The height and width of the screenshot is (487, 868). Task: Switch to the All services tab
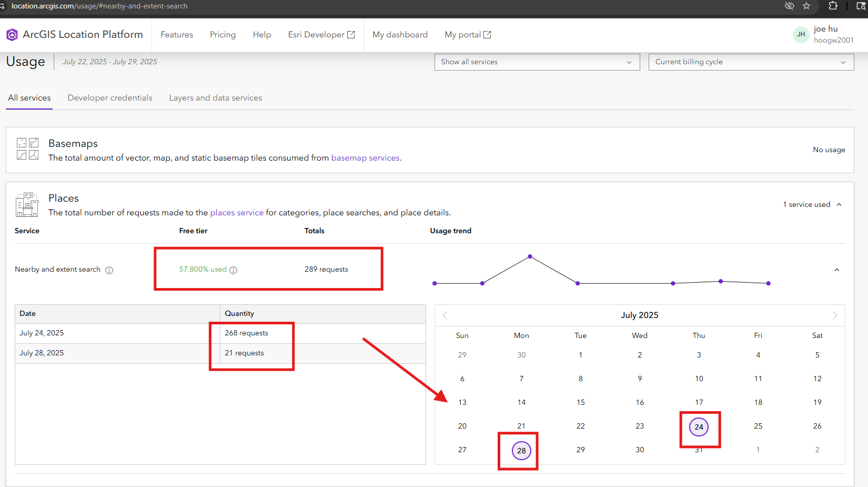coord(29,98)
